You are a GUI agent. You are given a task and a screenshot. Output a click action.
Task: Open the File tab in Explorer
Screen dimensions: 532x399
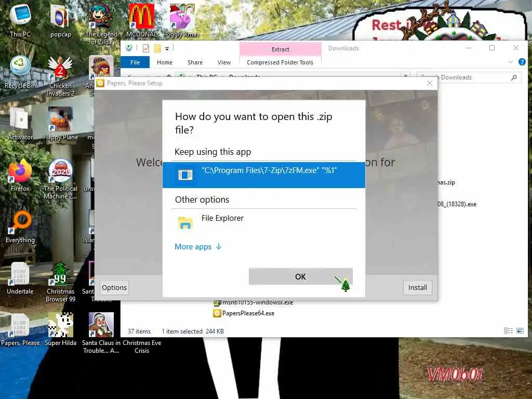(135, 62)
